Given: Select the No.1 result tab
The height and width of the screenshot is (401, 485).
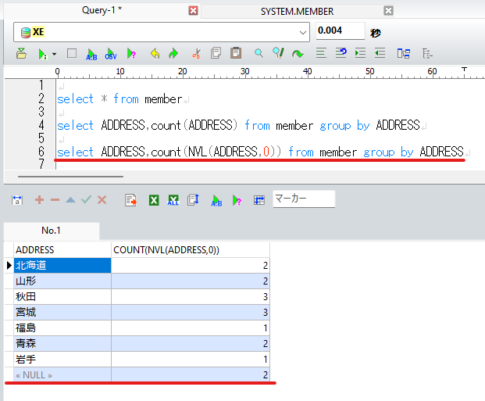Looking at the screenshot, I should (51, 231).
